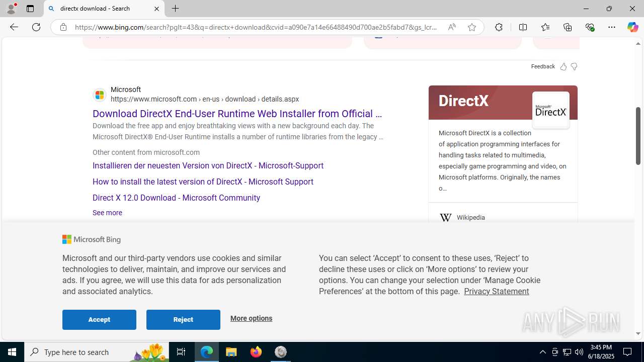This screenshot has width=644, height=362.
Task: Click 'Other content from microsoft.com' text
Action: (x=146, y=152)
